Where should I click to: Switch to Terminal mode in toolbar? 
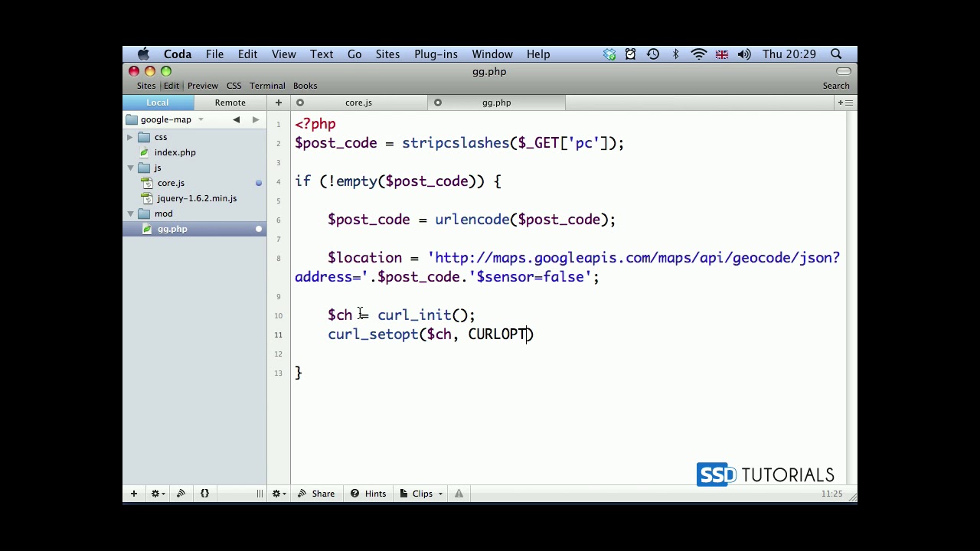(267, 86)
